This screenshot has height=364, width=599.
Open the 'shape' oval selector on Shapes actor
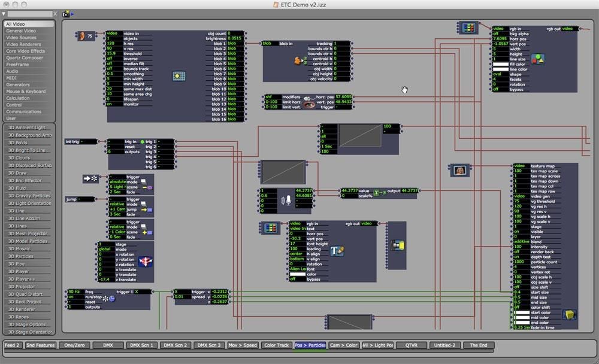pos(499,74)
